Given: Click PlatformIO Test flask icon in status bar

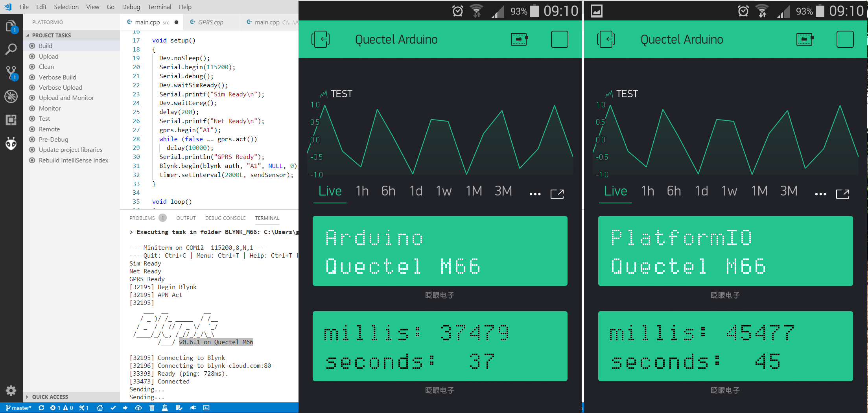Looking at the screenshot, I should [x=165, y=408].
